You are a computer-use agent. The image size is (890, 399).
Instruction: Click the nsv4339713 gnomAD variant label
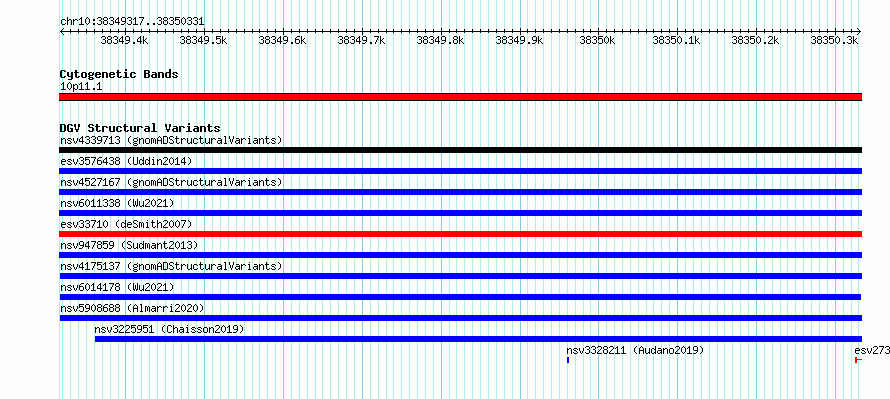[x=171, y=140]
